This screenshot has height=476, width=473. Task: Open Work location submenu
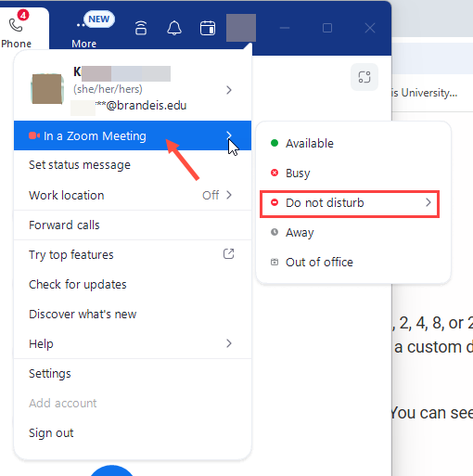coord(133,195)
